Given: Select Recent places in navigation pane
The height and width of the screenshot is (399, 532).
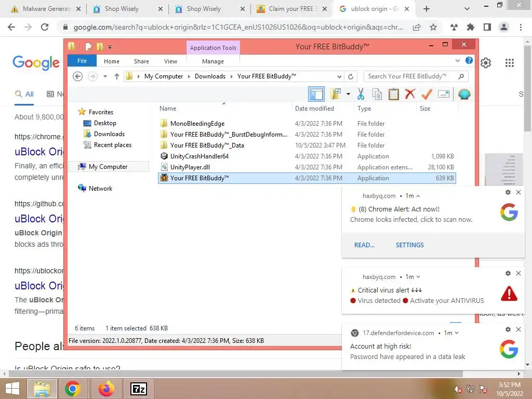Looking at the screenshot, I should pyautogui.click(x=112, y=145).
